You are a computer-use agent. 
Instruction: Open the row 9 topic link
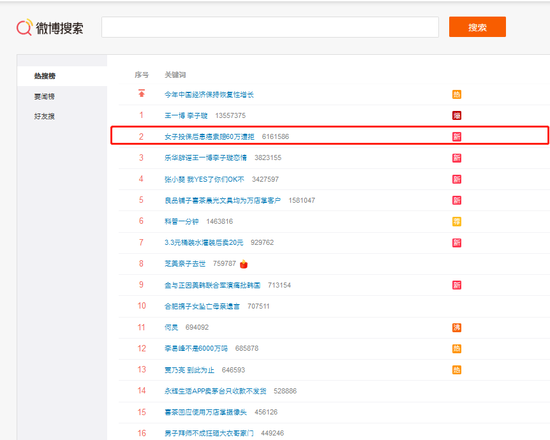[x=212, y=285]
